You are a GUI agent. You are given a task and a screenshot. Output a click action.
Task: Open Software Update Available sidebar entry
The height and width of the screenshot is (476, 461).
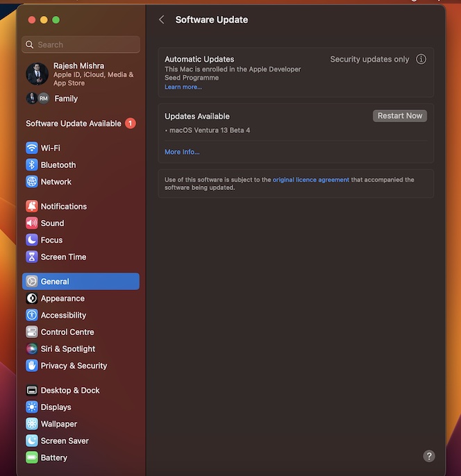[x=81, y=124]
